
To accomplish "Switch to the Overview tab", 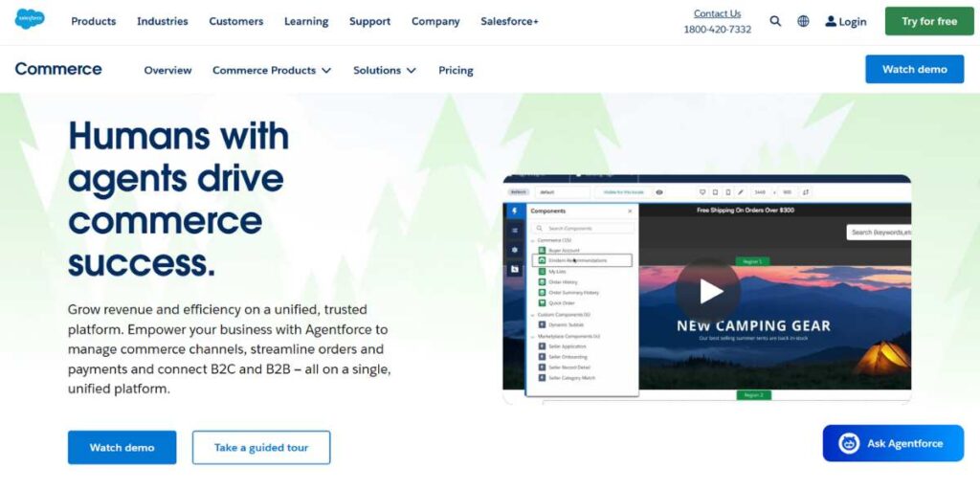I will tap(167, 70).
